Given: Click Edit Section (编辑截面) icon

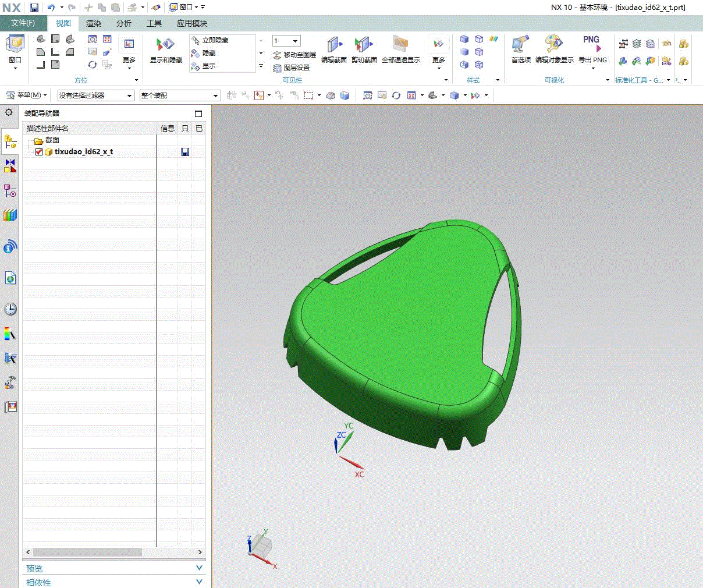Looking at the screenshot, I should [334, 50].
